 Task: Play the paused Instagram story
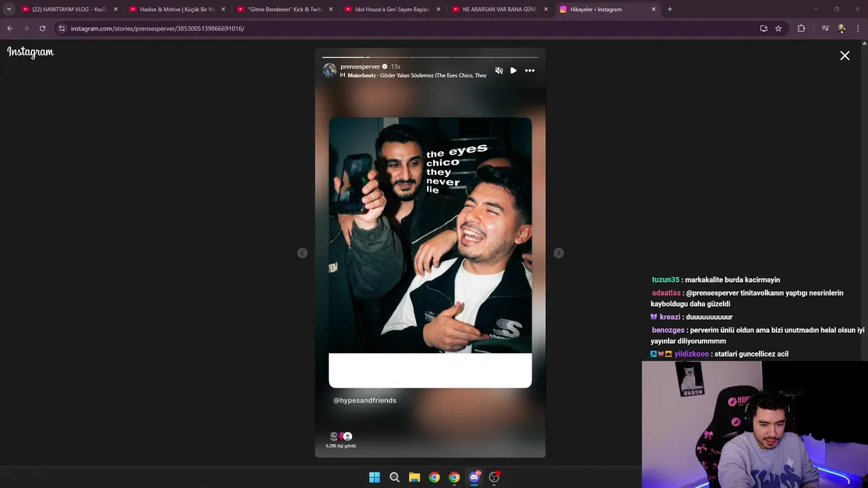pos(513,70)
